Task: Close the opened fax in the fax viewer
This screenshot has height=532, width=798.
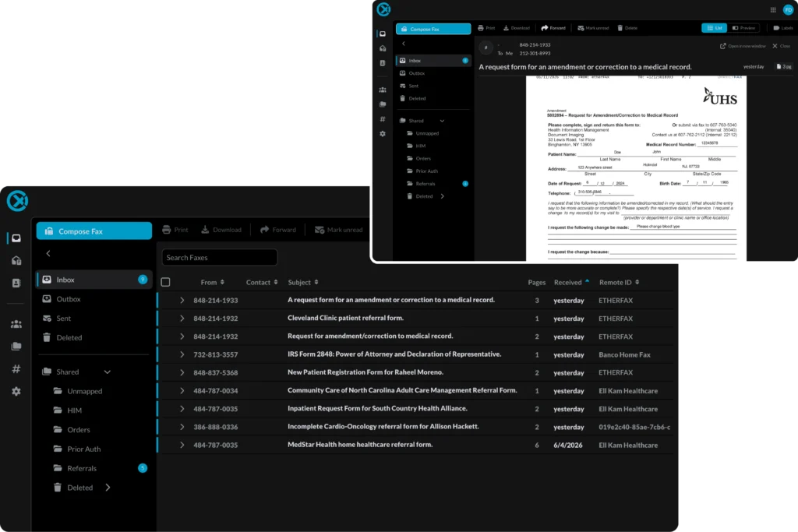Action: [781, 46]
